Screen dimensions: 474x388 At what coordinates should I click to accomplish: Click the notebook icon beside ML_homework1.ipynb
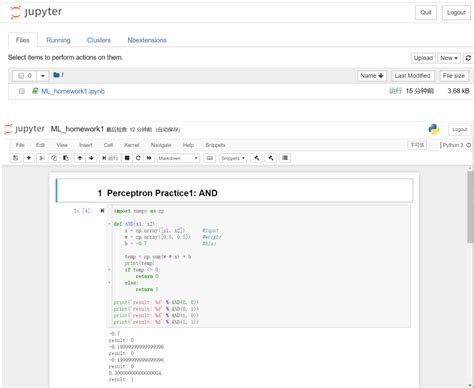coord(35,91)
